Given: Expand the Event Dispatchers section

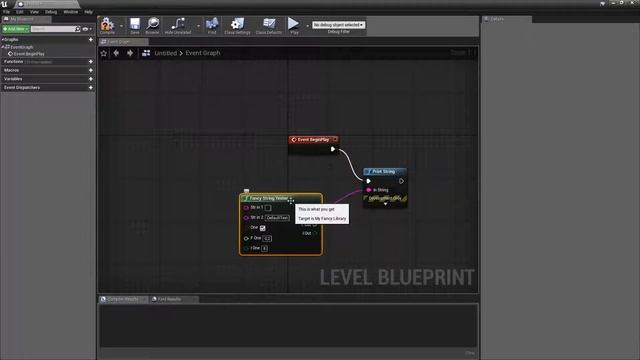Looking at the screenshot, I should (22, 87).
